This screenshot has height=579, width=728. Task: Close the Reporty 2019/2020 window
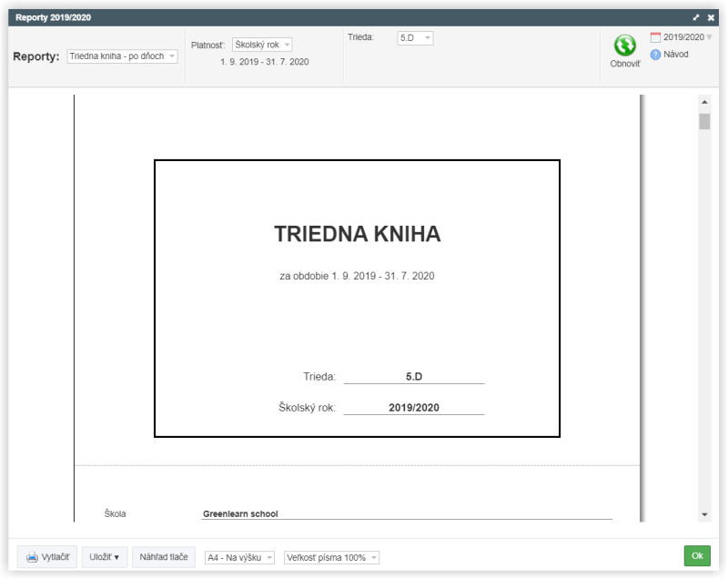click(x=711, y=17)
